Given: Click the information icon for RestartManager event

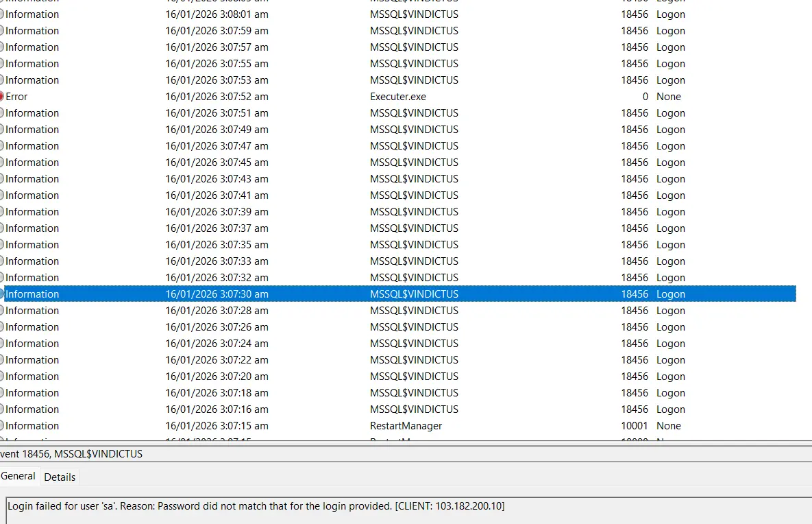Looking at the screenshot, I should (x=1, y=425).
